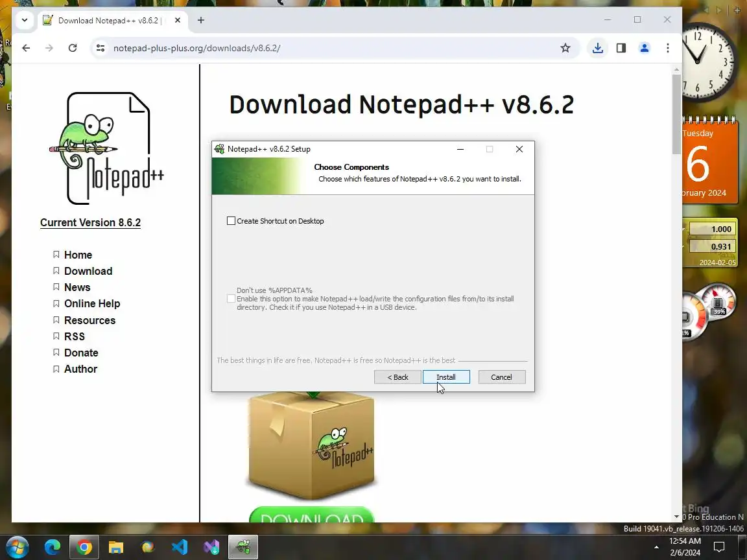Open Chrome three-dot menu
The height and width of the screenshot is (560, 747).
click(667, 48)
